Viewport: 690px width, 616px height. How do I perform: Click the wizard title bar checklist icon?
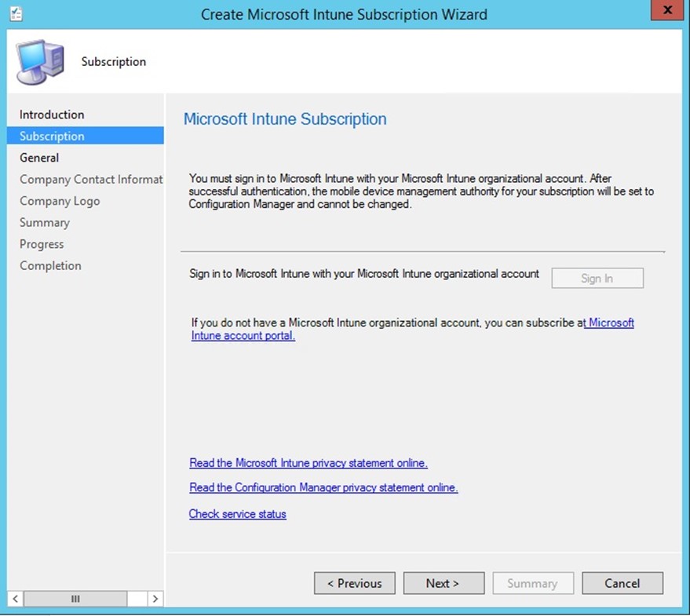tap(16, 14)
